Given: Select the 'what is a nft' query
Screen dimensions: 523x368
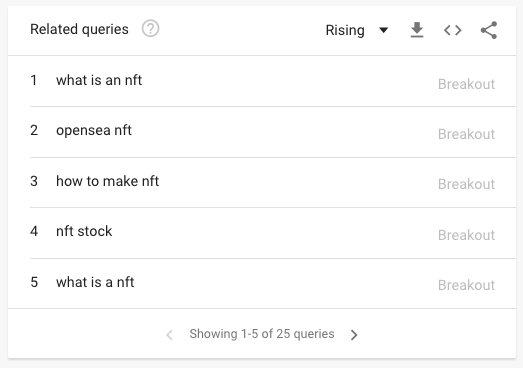Looking at the screenshot, I should 95,282.
